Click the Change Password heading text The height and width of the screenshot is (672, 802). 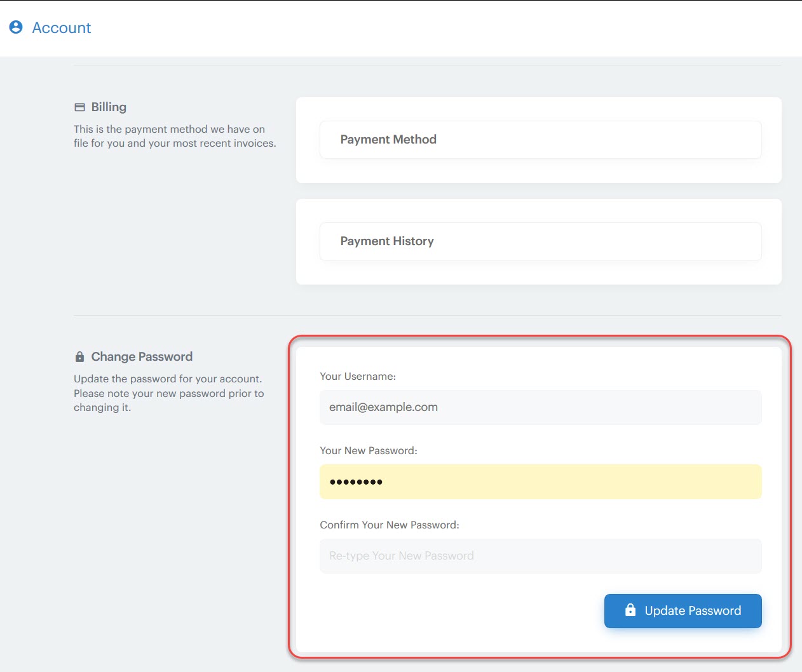pos(142,356)
